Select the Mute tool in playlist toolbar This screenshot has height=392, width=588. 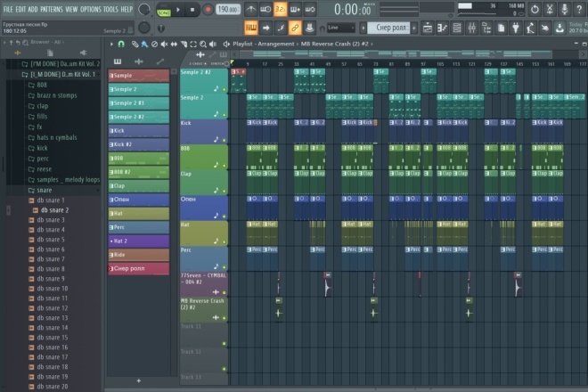(x=164, y=45)
